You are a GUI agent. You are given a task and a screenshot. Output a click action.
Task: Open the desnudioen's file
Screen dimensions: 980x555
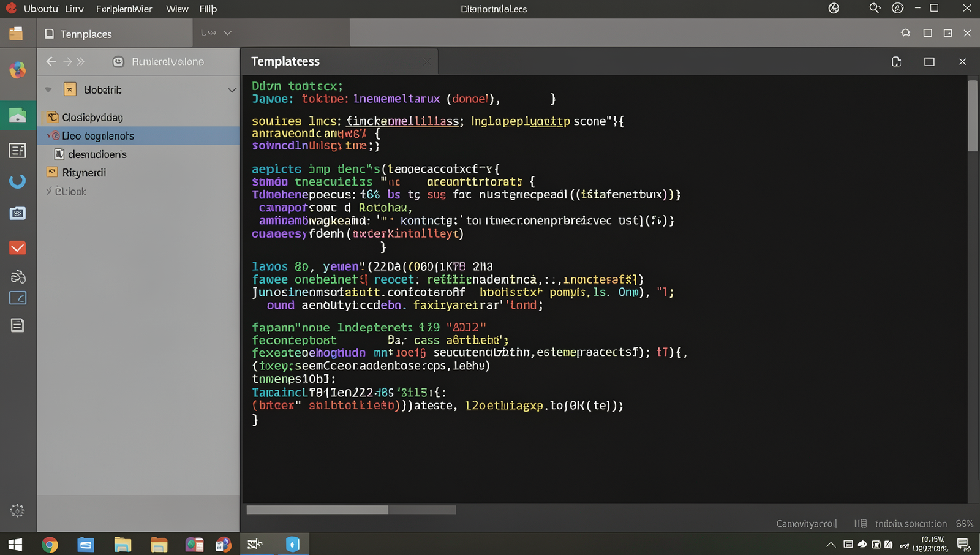[x=91, y=154]
